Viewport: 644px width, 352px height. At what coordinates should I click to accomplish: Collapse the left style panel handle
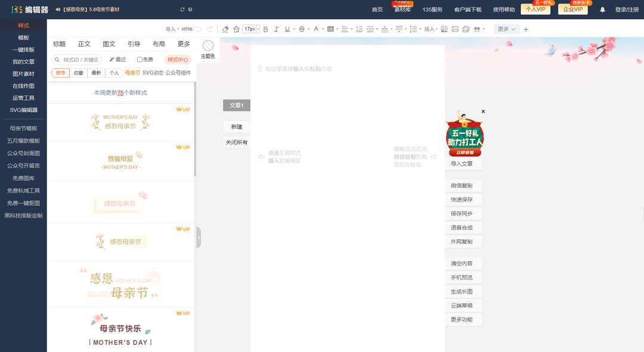(199, 237)
